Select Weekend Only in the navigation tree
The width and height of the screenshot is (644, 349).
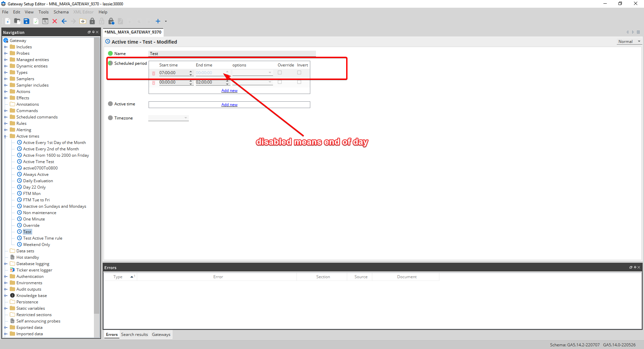[x=37, y=245]
